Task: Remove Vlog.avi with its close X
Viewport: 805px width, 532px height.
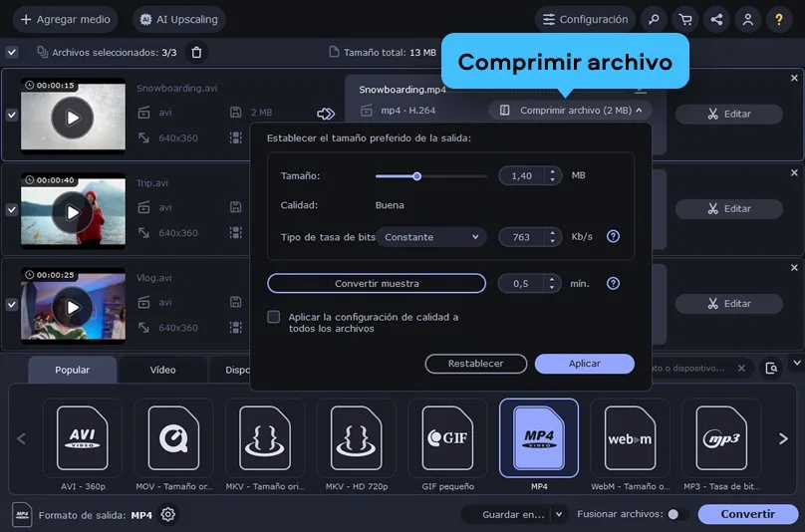Action: click(794, 268)
